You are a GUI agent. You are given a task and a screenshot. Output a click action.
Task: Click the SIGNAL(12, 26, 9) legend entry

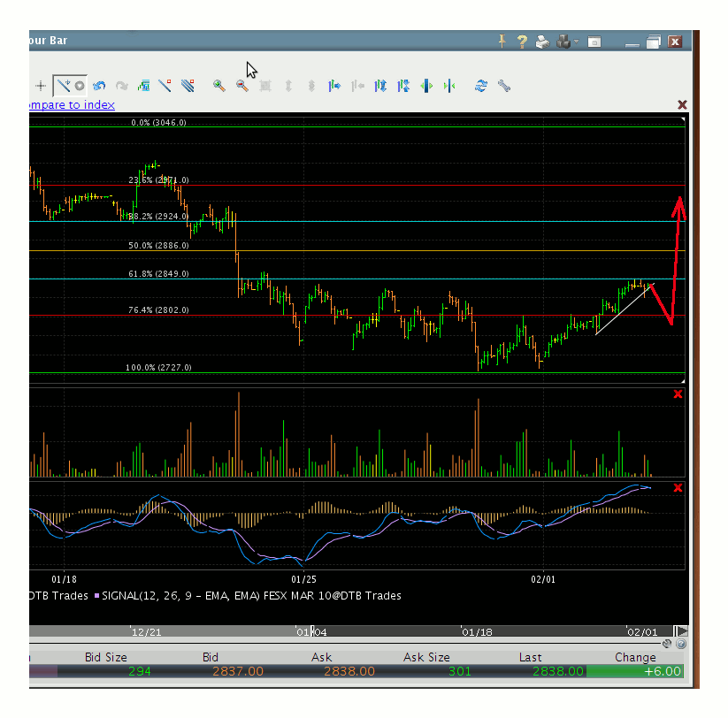tap(248, 596)
